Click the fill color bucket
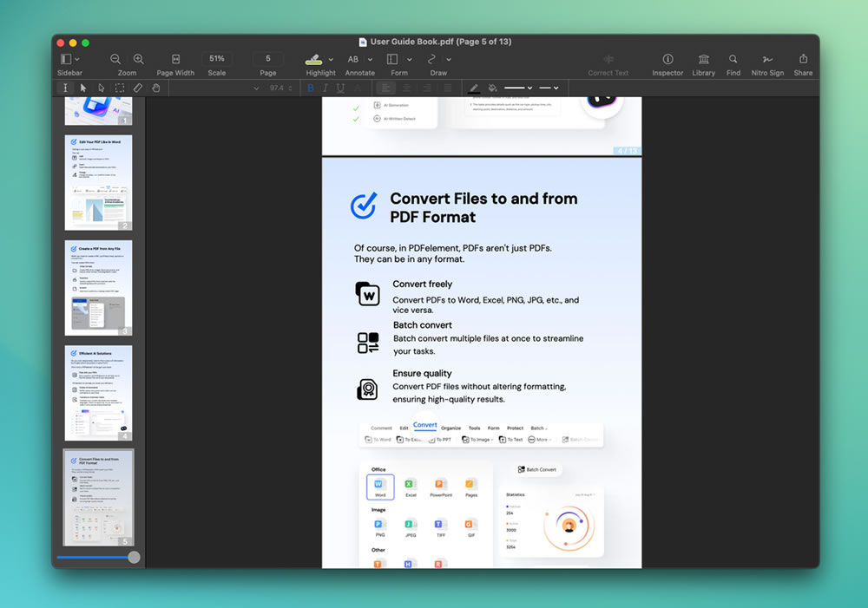Image resolution: width=868 pixels, height=608 pixels. [492, 88]
